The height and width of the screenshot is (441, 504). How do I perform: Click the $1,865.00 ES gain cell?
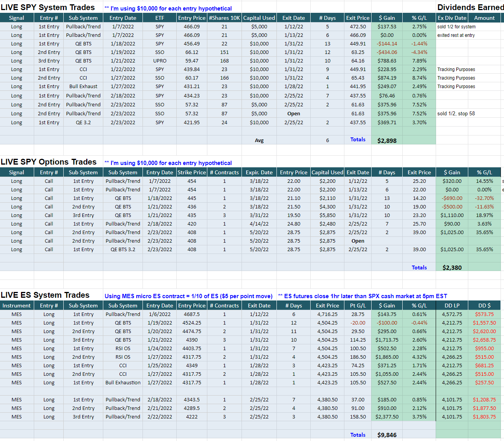[x=387, y=357]
